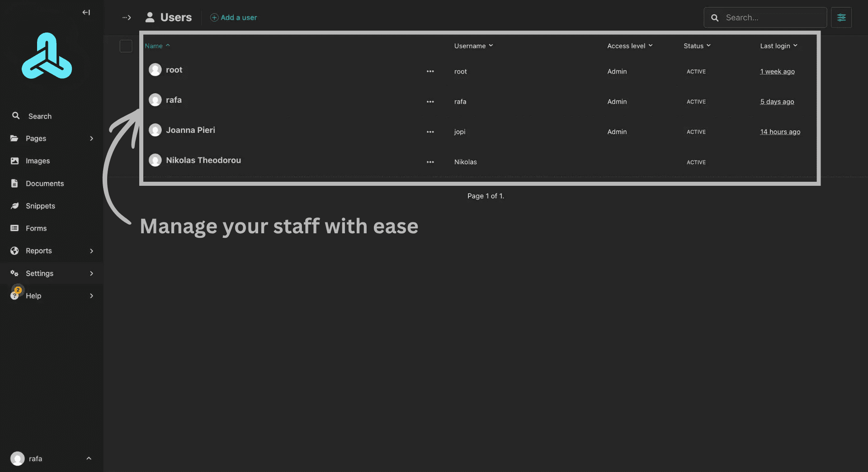
Task: Click the avatar icon for Nikolas Theodorou
Action: 155,160
